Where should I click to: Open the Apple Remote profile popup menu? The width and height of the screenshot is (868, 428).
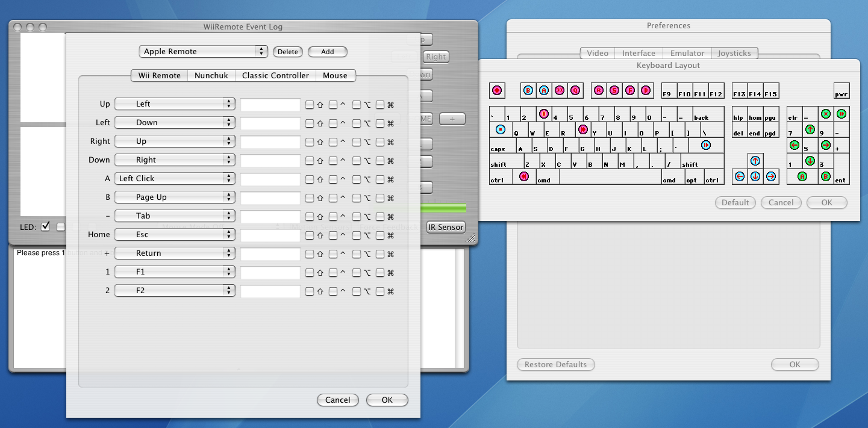tap(203, 52)
